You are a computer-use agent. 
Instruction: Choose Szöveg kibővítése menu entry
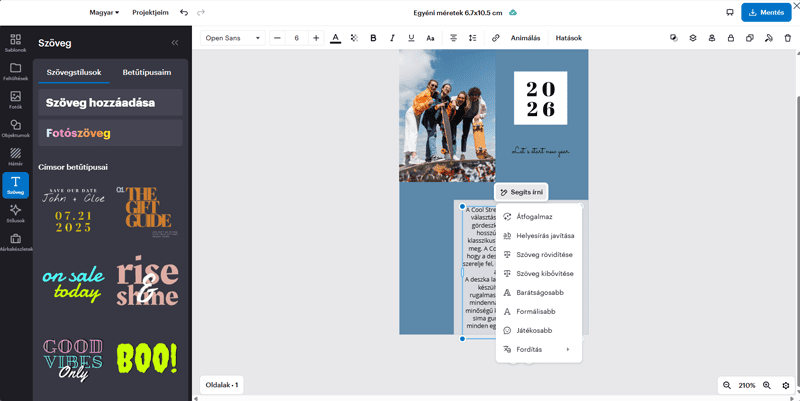539,273
